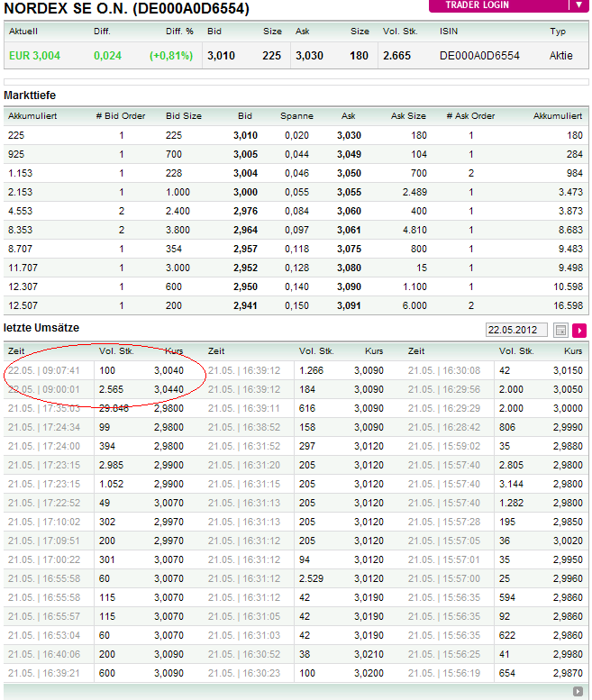Select ask price 3,050 in Markttiefe

pyautogui.click(x=349, y=173)
